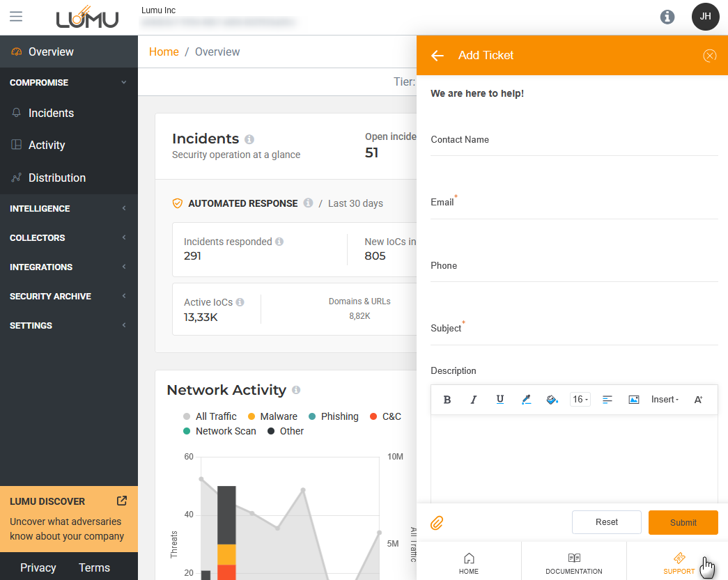Open the Insert dropdown in the editor
Viewport: 728px width, 580px height.
coord(665,400)
